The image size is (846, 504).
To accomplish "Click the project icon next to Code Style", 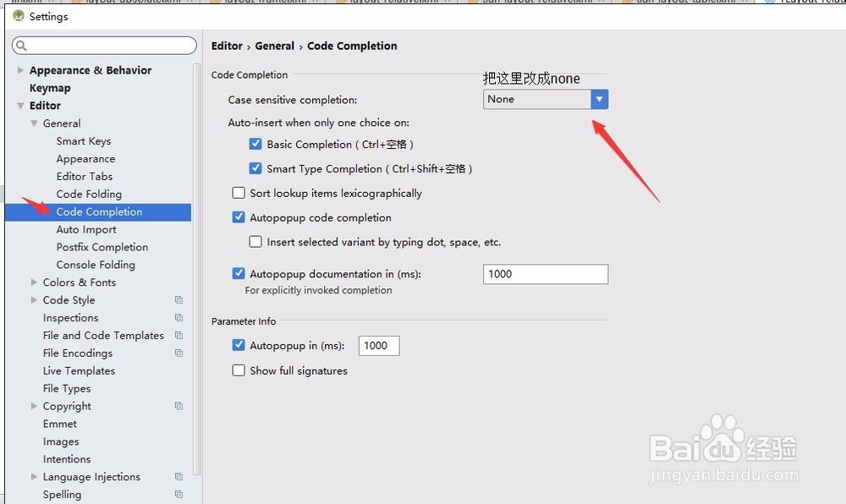I will 178,299.
